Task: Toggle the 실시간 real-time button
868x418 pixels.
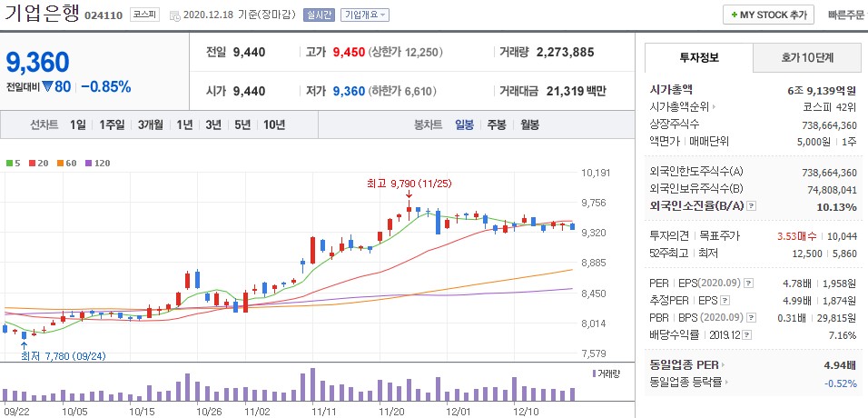Action: (x=319, y=15)
